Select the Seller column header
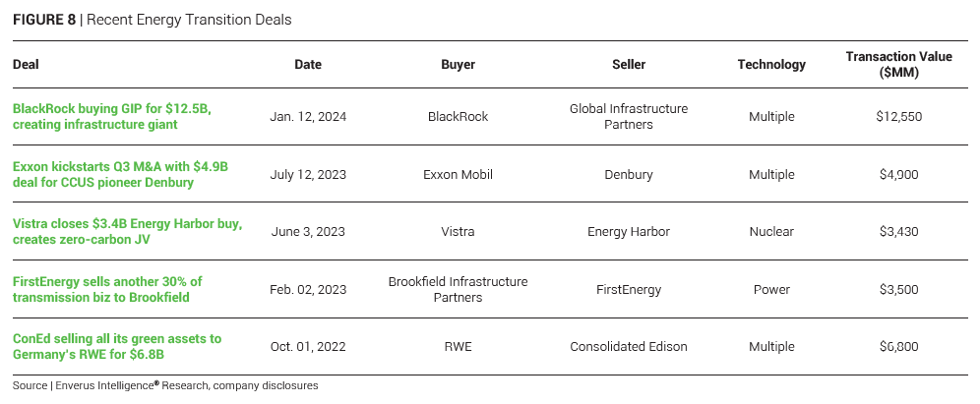 coord(628,65)
